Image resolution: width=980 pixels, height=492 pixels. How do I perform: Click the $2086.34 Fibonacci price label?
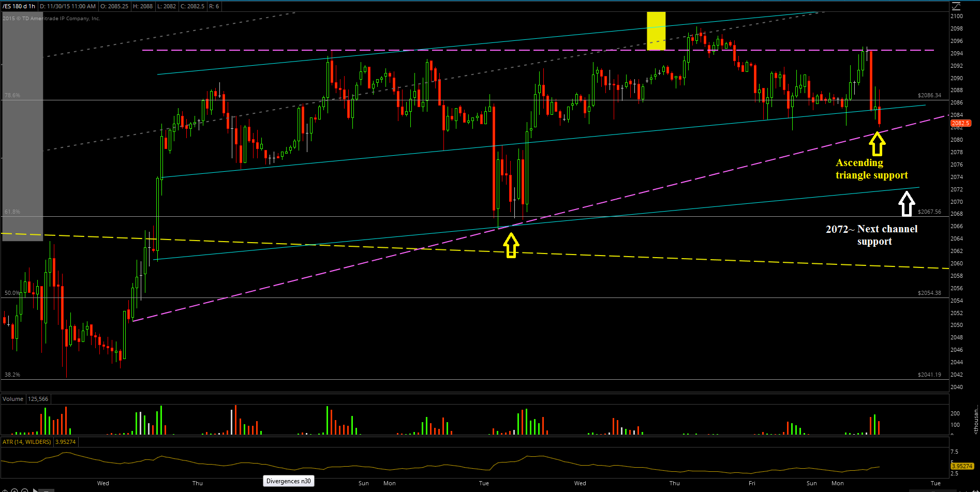click(x=930, y=96)
